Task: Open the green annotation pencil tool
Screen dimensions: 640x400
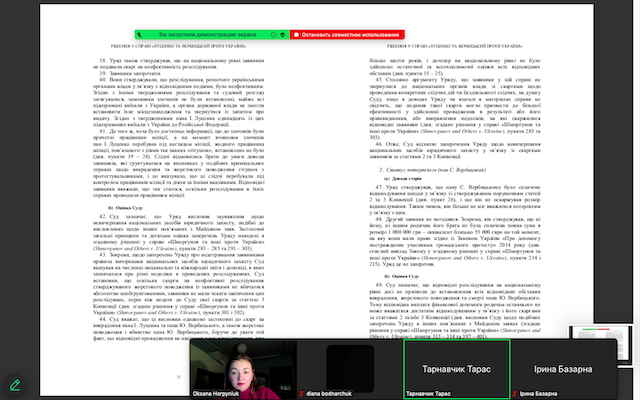Action: click(15, 385)
